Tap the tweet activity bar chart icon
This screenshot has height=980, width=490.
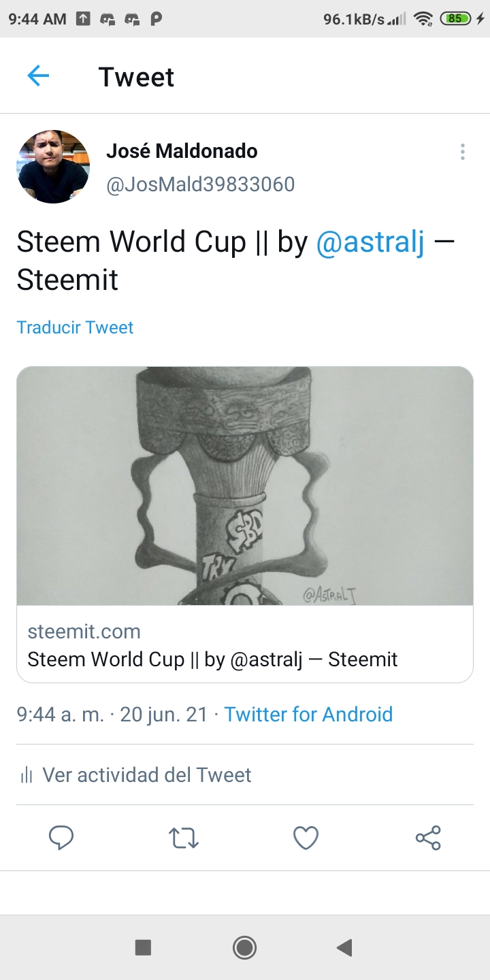click(27, 775)
